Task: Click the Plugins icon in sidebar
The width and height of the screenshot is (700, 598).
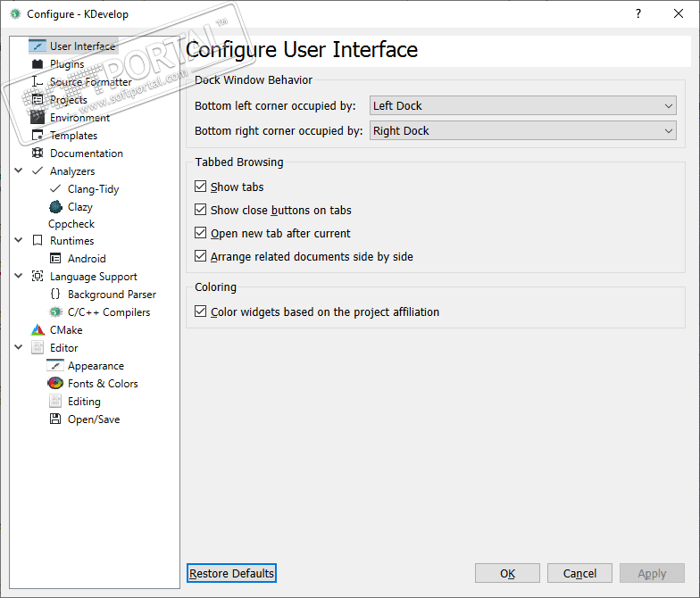Action: click(x=37, y=64)
